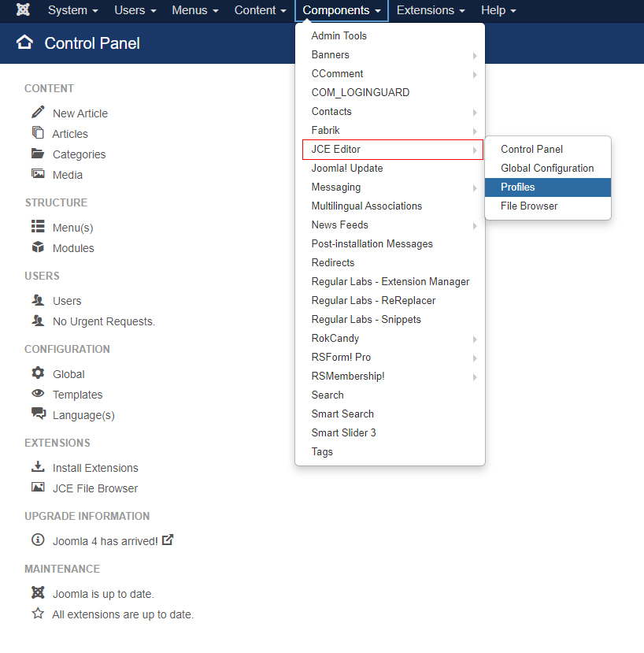Image resolution: width=644 pixels, height=653 pixels.
Task: Click the Joomla logo icon in top bar
Action: point(23,9)
